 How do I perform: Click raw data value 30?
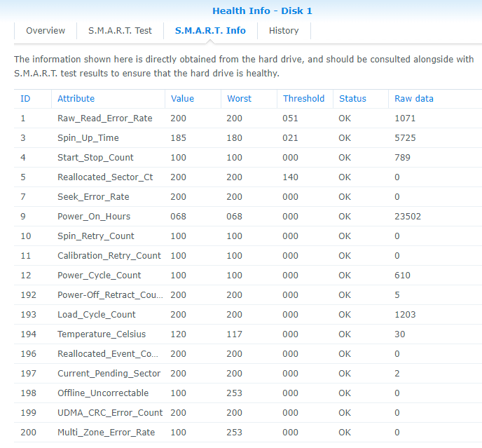399,334
